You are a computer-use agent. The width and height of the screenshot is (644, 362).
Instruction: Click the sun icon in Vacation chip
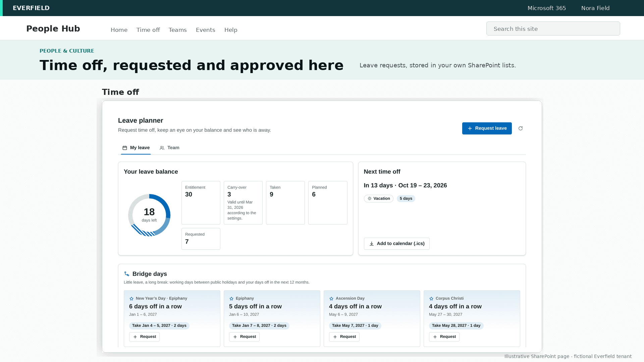tap(370, 199)
